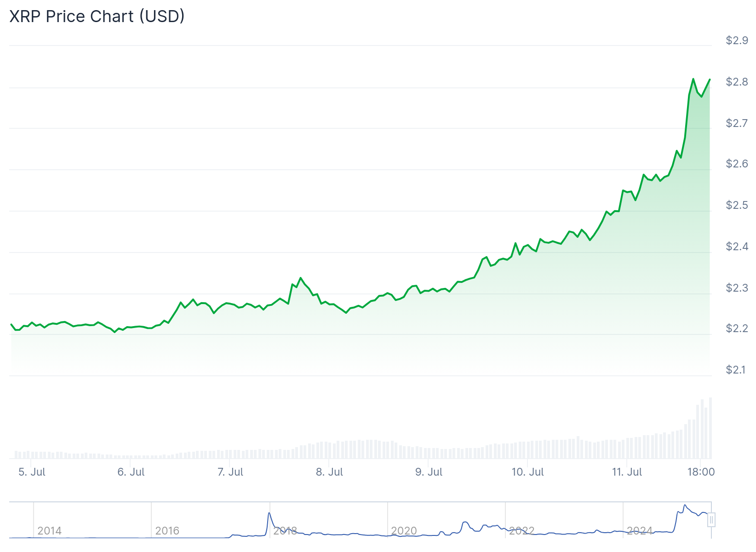Click the 8. Jul axis label
Screen dimensions: 756x552
(x=330, y=472)
